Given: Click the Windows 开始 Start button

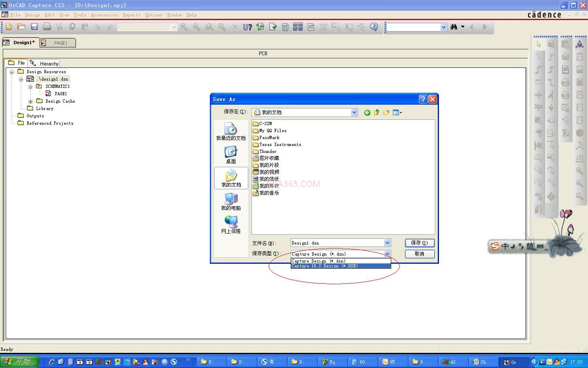Looking at the screenshot, I should (x=19, y=361).
